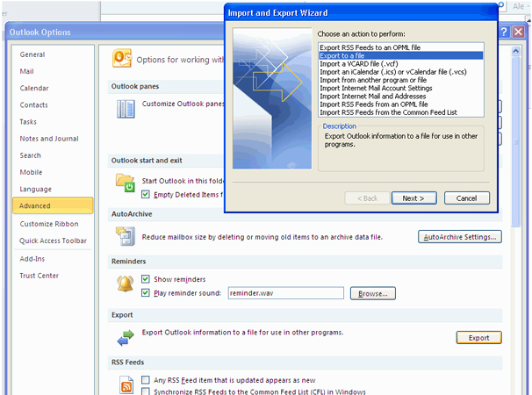This screenshot has width=532, height=395.
Task: Enable Synchronize RSS Feeds to Common Feed List
Action: [x=146, y=391]
